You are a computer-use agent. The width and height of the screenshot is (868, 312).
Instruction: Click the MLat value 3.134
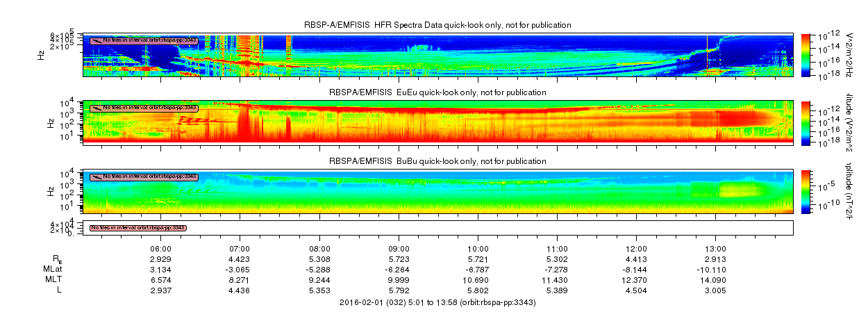pos(161,268)
